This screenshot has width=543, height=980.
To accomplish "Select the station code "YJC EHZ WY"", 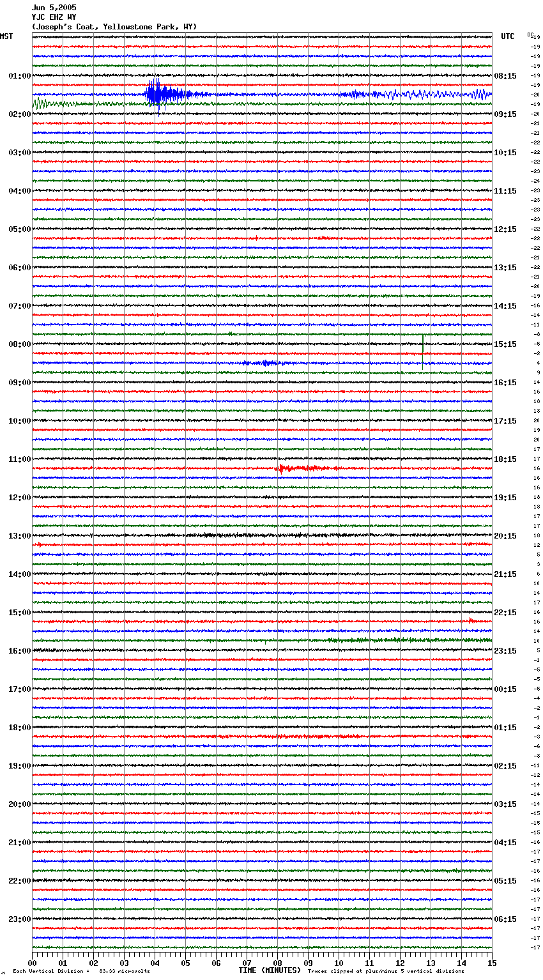I will pos(54,17).
